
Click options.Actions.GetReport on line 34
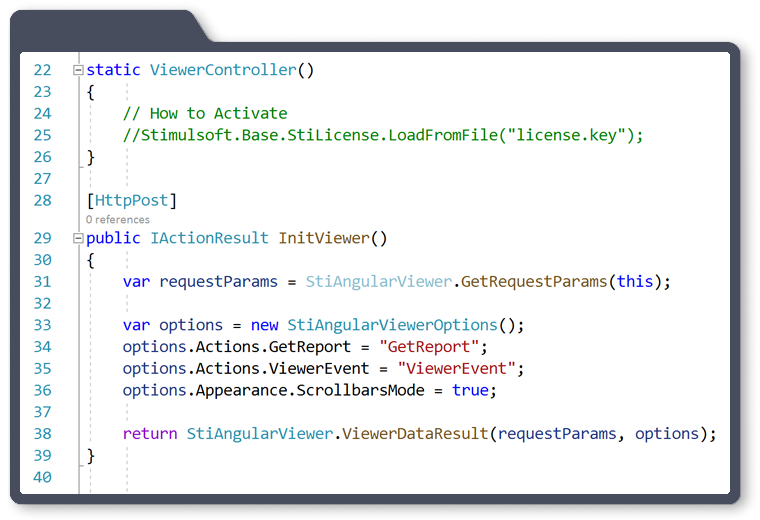click(x=237, y=347)
